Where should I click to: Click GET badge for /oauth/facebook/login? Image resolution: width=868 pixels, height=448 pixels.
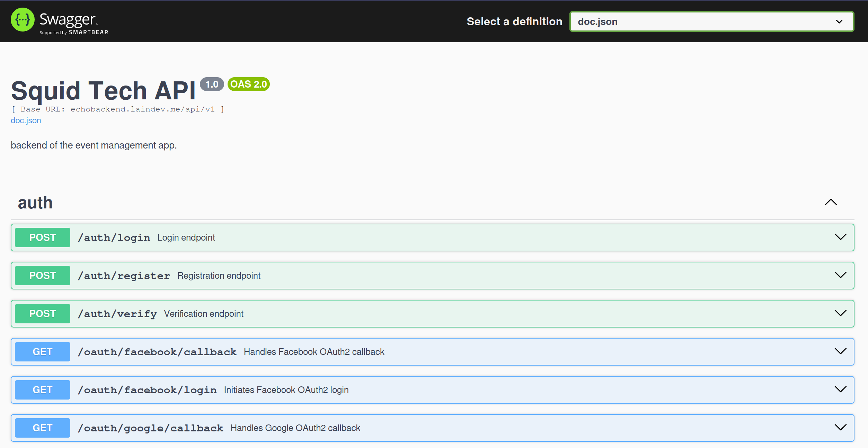[43, 390]
